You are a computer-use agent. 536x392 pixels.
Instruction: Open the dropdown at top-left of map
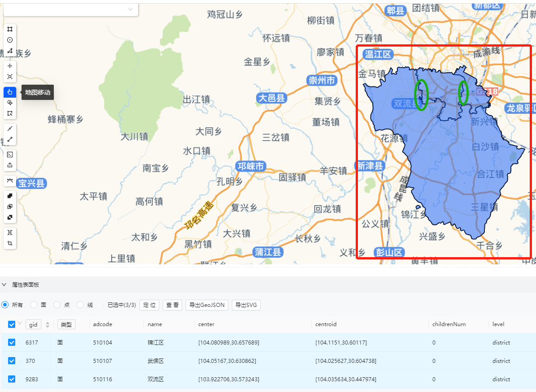point(71,9)
